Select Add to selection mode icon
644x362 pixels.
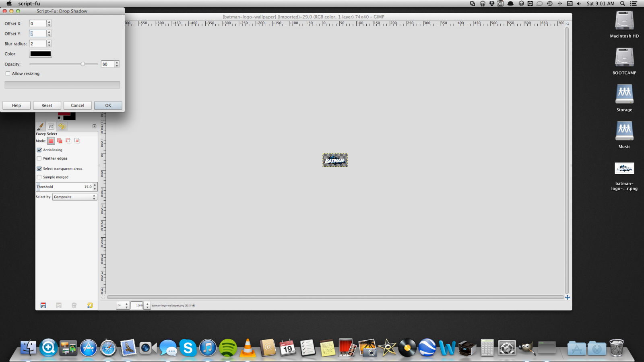coord(60,141)
